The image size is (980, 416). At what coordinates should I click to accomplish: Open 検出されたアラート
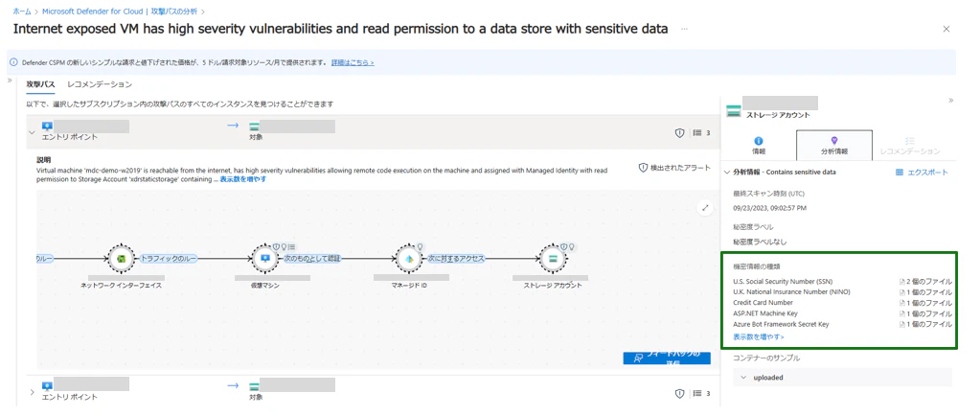674,168
